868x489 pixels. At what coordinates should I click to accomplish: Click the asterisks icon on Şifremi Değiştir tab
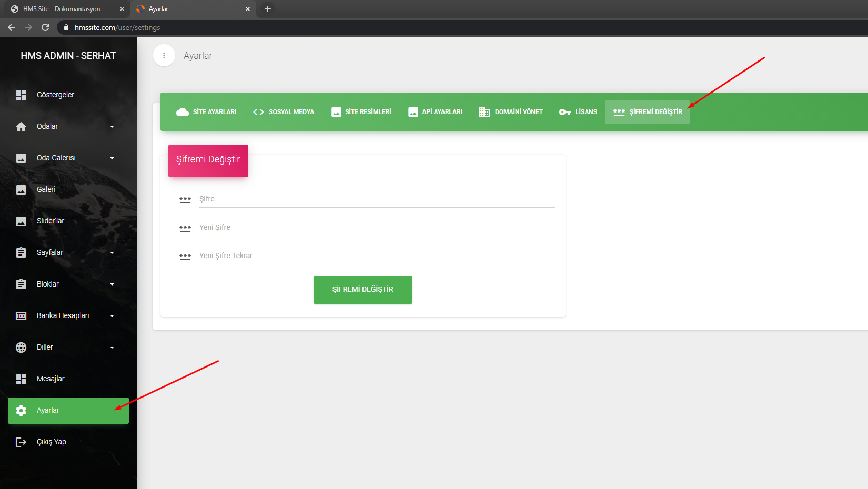tap(619, 112)
